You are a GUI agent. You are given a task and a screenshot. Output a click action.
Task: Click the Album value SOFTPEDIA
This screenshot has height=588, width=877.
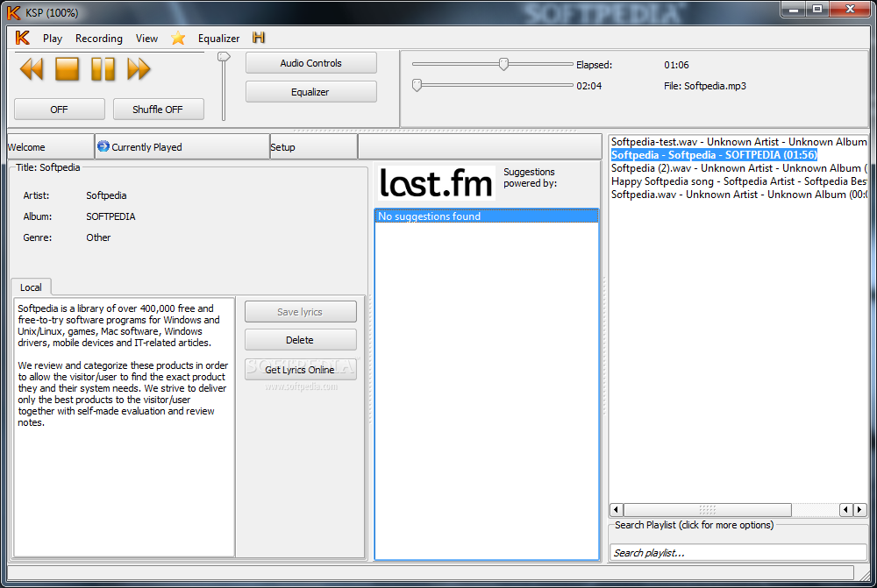[111, 216]
